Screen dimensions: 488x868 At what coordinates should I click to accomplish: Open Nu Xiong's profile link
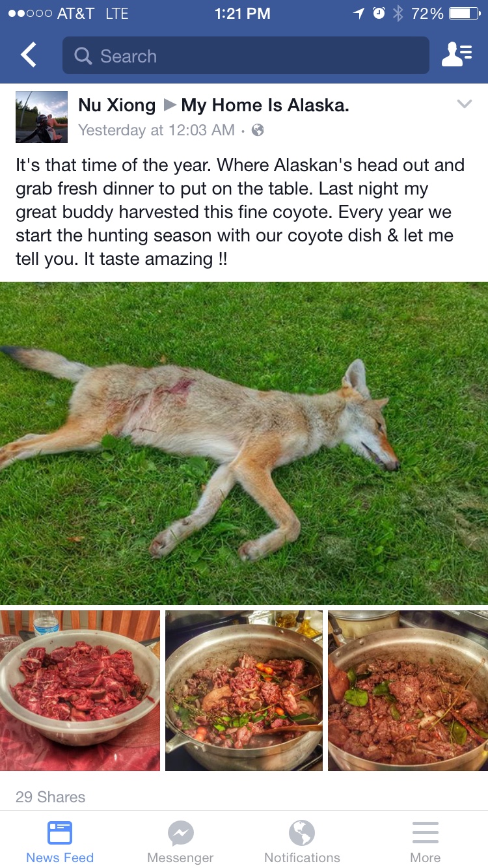point(116,105)
